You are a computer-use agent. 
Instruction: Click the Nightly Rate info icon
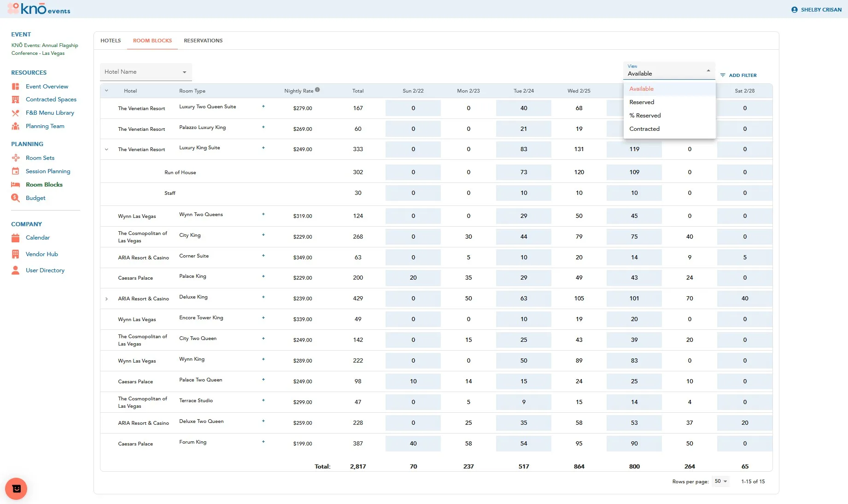click(317, 90)
